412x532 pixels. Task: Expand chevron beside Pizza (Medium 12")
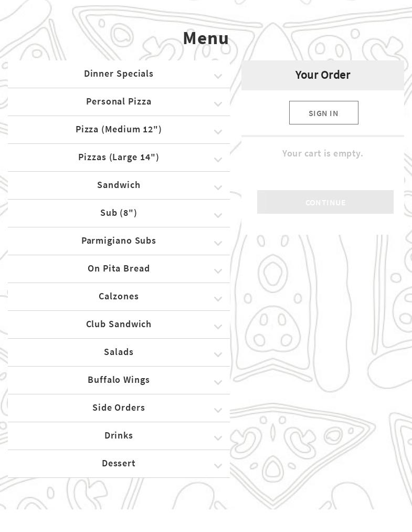(218, 132)
